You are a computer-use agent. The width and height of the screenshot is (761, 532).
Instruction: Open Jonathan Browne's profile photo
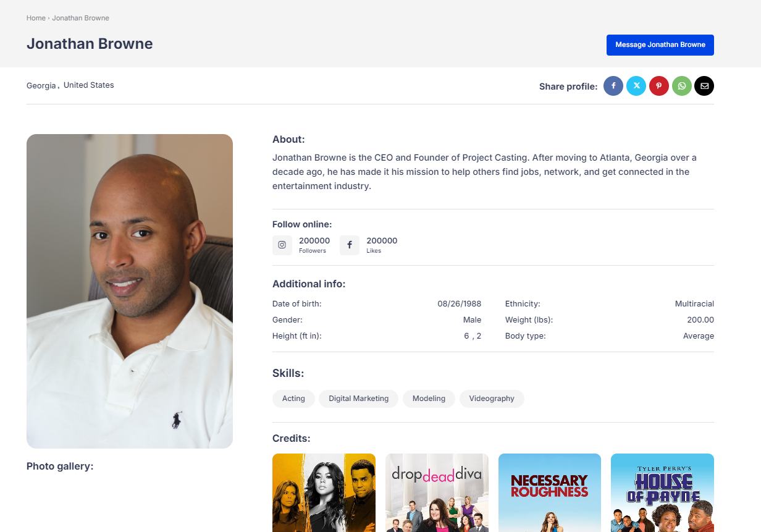pyautogui.click(x=130, y=291)
